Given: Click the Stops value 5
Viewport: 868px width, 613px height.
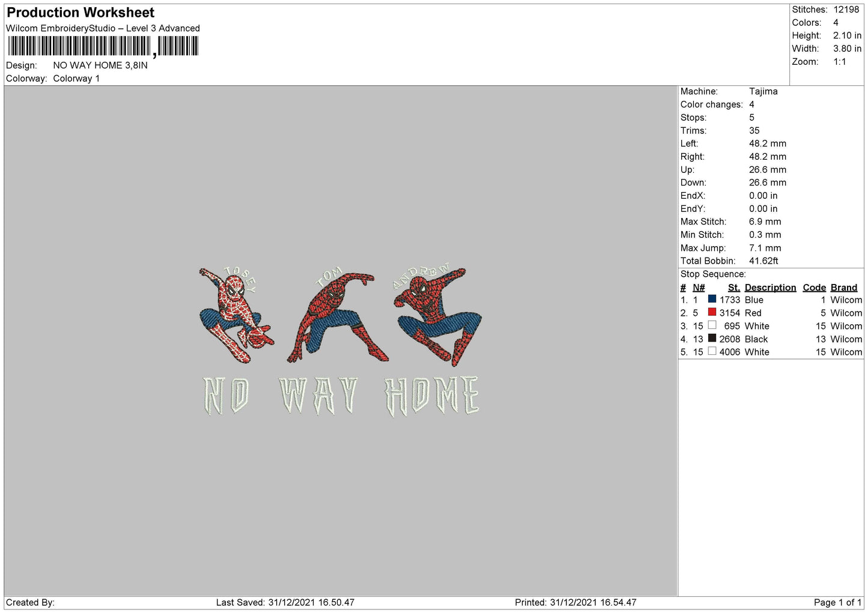Looking at the screenshot, I should click(x=752, y=118).
